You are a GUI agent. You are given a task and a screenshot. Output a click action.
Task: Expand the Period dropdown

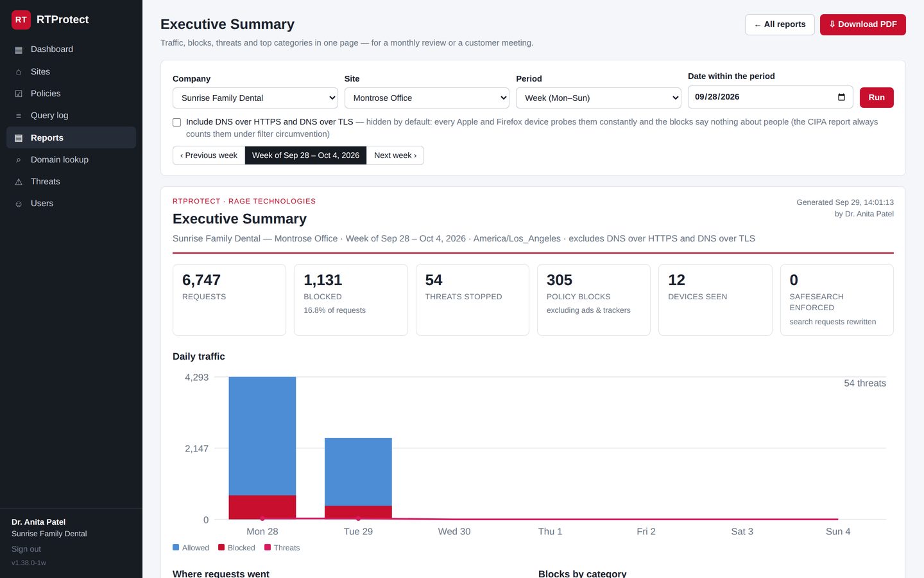click(599, 98)
